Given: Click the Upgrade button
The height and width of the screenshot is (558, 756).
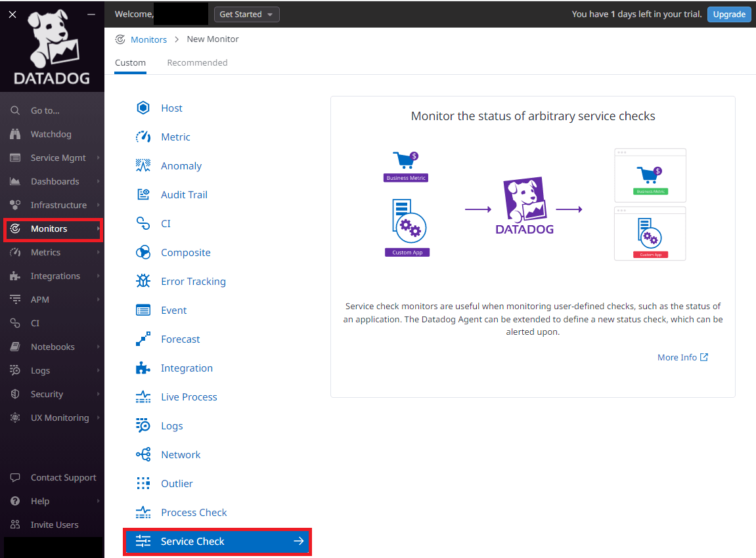Looking at the screenshot, I should click(x=729, y=14).
